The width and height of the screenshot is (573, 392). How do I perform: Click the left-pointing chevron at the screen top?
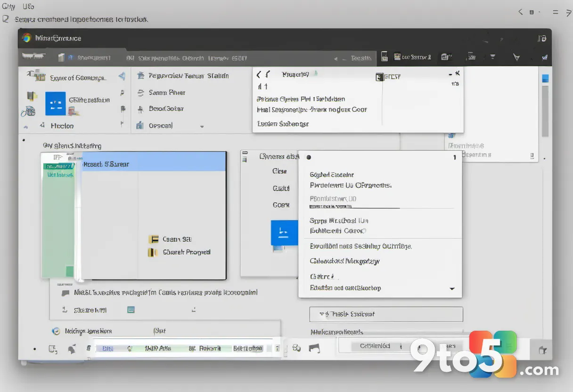(x=520, y=12)
